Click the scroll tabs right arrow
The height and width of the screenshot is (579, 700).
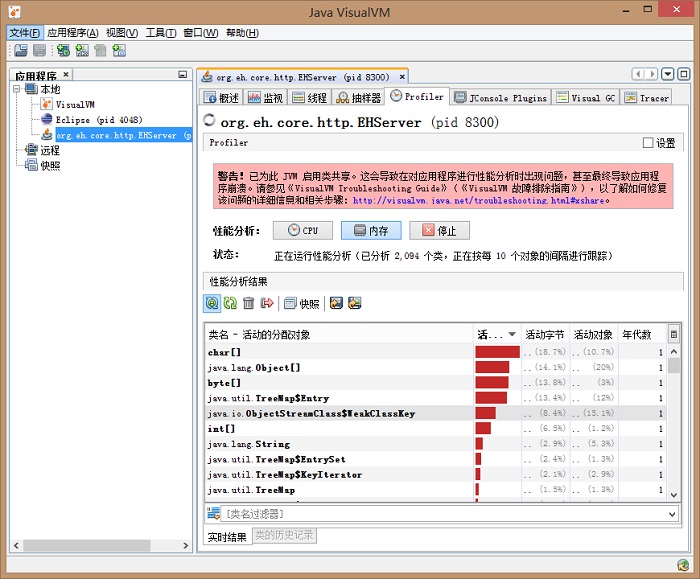(x=652, y=74)
